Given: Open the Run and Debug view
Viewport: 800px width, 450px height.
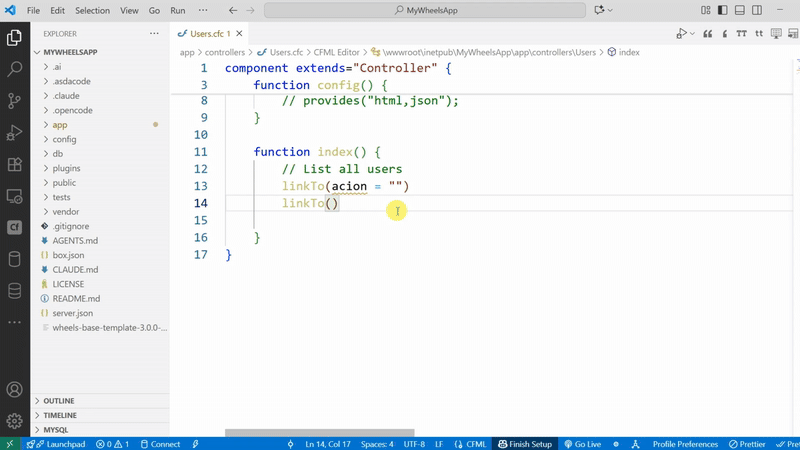Looking at the screenshot, I should pyautogui.click(x=14, y=133).
